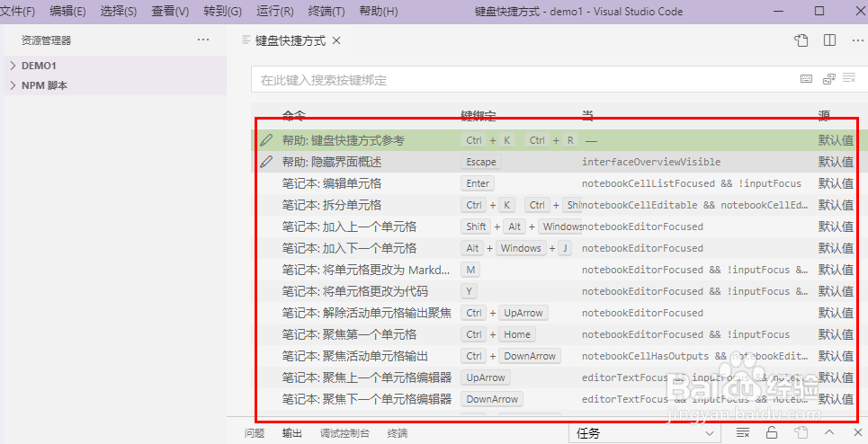This screenshot has width=868, height=444.
Task: Switch to the 调试控制台 panel tab
Action: point(345,433)
